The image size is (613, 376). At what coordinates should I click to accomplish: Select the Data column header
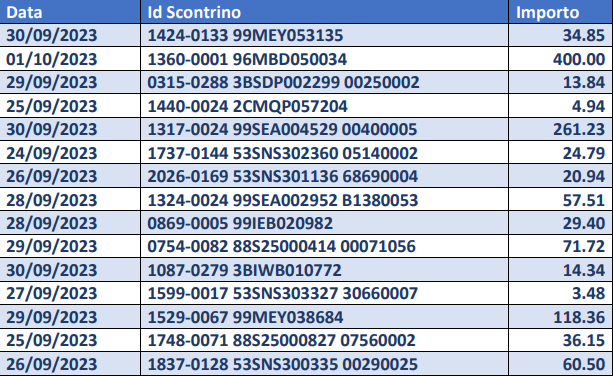pyautogui.click(x=70, y=12)
